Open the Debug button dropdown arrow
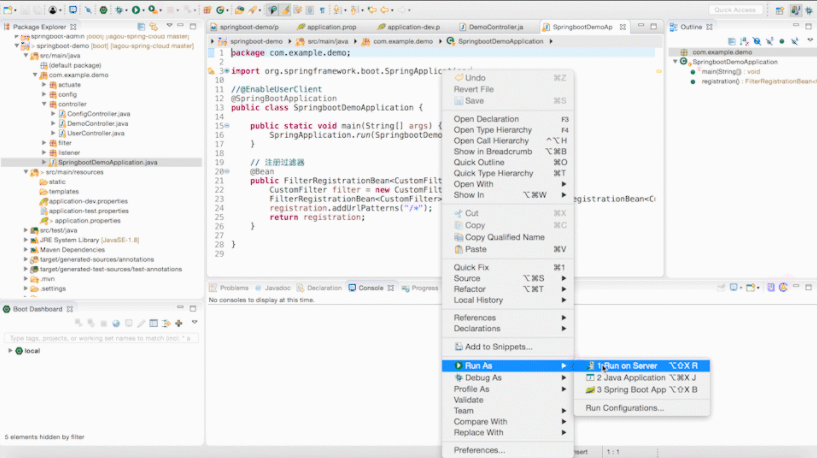Screen dimensions: 817x458 click(127, 10)
